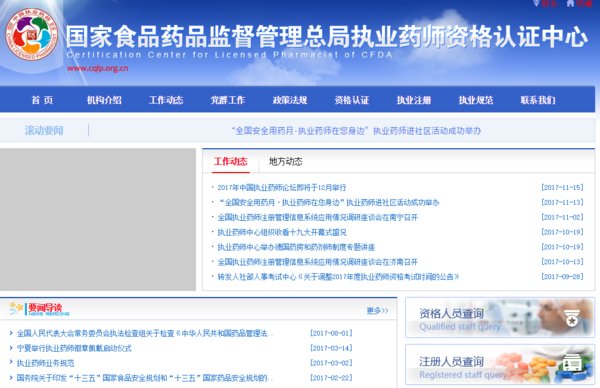Open news about 调研座谈会在南宁召开
The width and height of the screenshot is (600, 388).
(x=318, y=217)
